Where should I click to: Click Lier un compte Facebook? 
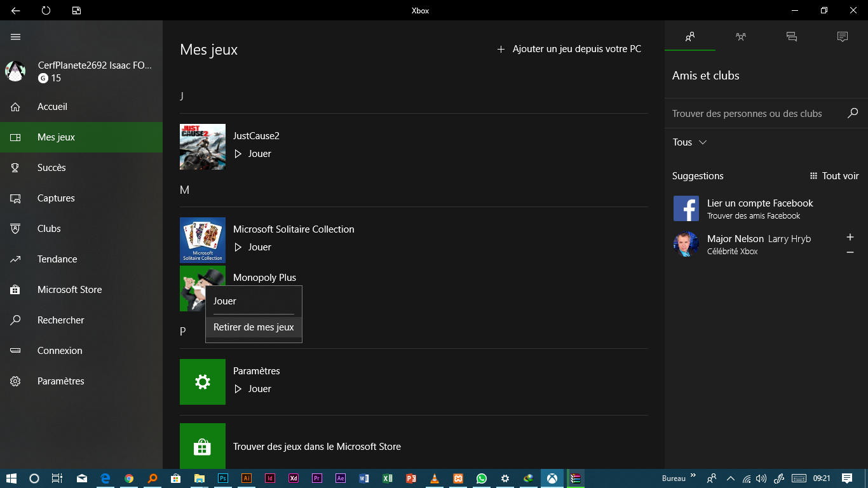point(760,203)
